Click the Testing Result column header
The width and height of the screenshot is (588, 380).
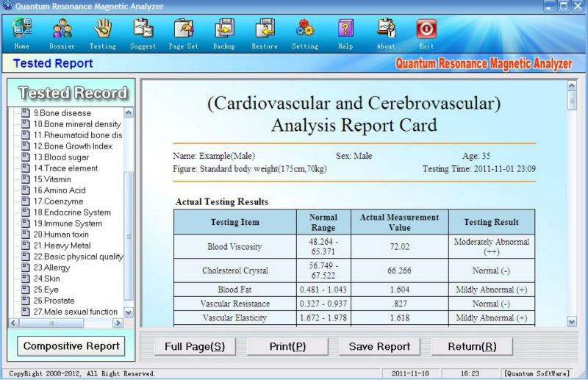492,222
